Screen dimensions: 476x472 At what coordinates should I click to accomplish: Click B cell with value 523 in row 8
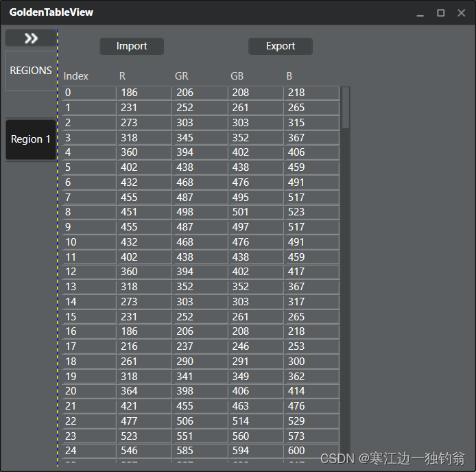pos(311,212)
